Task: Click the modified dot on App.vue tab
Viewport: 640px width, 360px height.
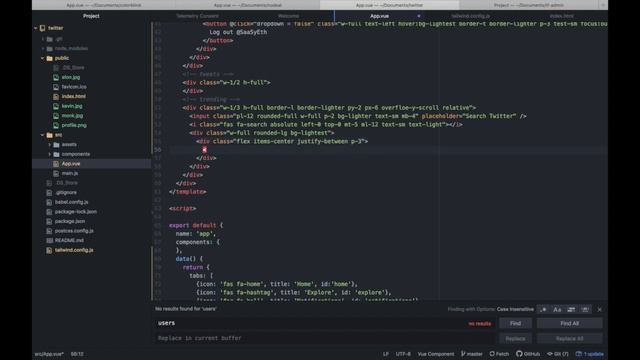Action: point(419,16)
